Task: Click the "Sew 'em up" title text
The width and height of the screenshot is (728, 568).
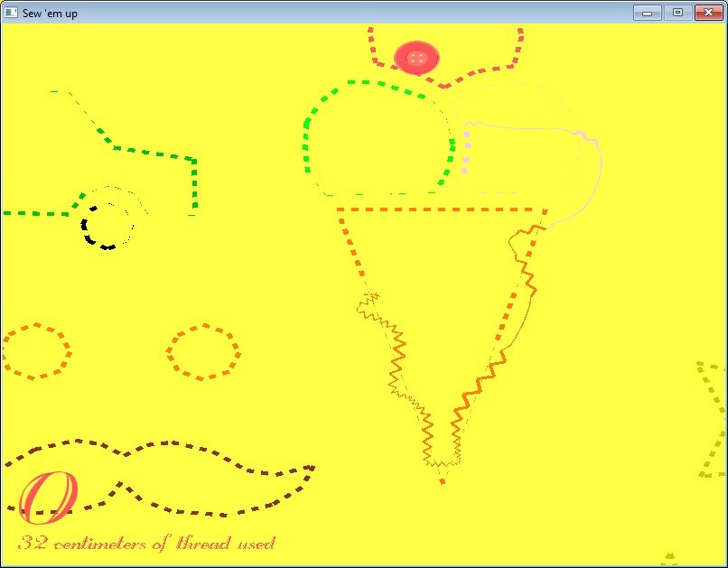Action: (x=50, y=14)
